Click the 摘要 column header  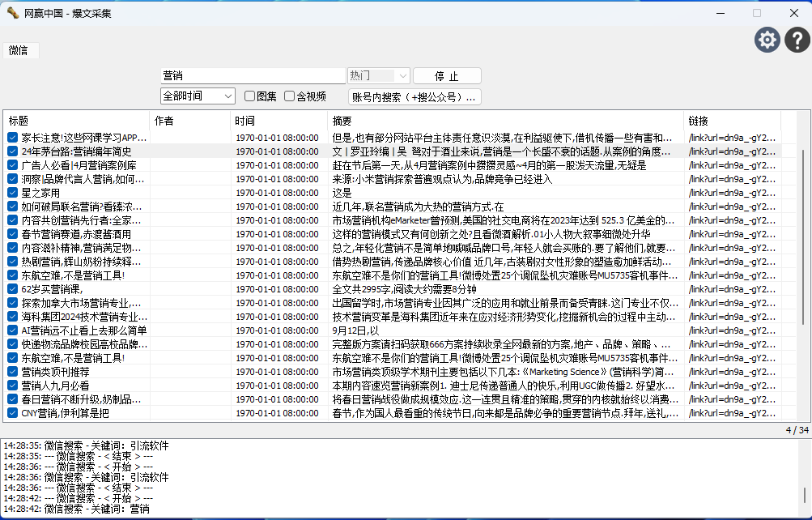[505, 121]
